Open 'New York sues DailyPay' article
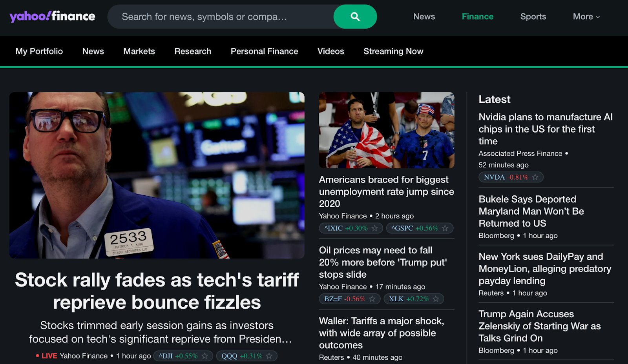Image resolution: width=628 pixels, height=364 pixels. (545, 269)
